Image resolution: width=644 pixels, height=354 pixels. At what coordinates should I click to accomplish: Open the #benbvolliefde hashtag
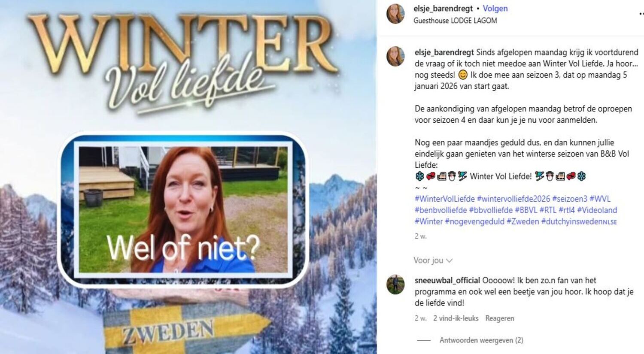click(x=440, y=210)
